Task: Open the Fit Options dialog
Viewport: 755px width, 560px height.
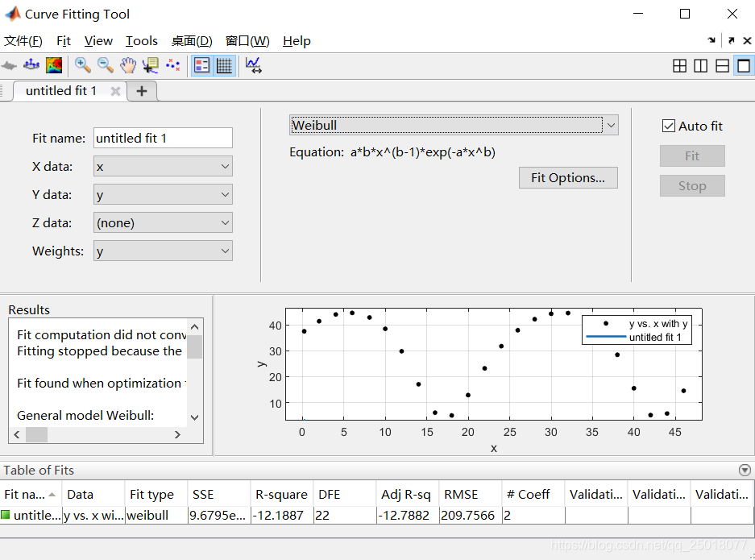Action: click(568, 177)
